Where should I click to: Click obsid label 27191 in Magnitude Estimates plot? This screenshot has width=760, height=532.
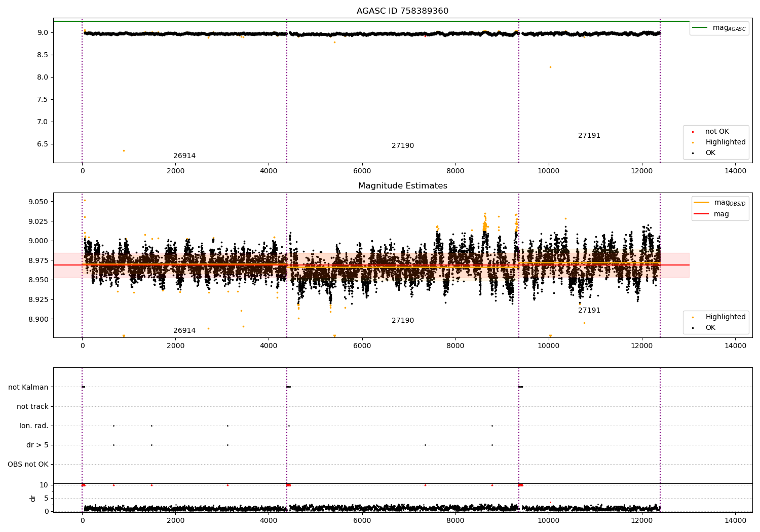pyautogui.click(x=589, y=311)
